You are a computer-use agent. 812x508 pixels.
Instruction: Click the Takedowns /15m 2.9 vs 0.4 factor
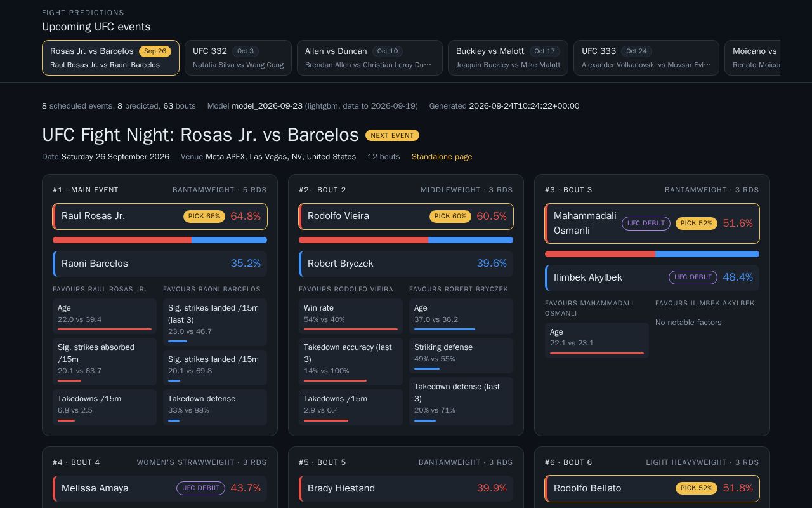coord(351,407)
